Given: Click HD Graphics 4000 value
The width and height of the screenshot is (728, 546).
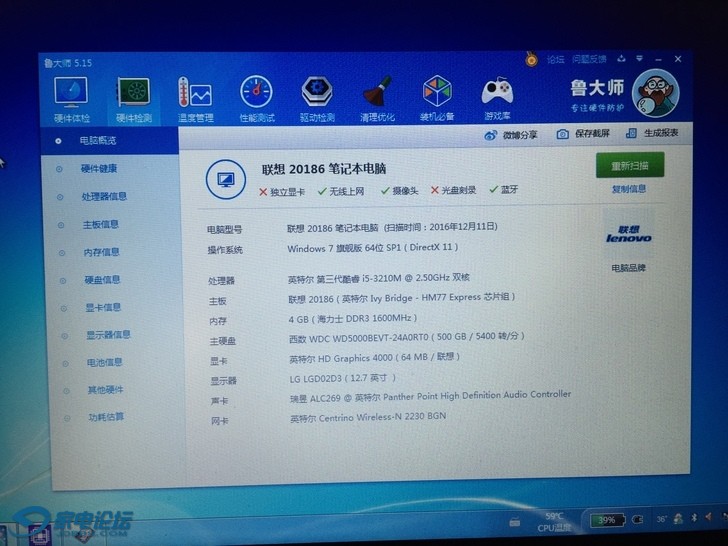Looking at the screenshot, I should 375,358.
